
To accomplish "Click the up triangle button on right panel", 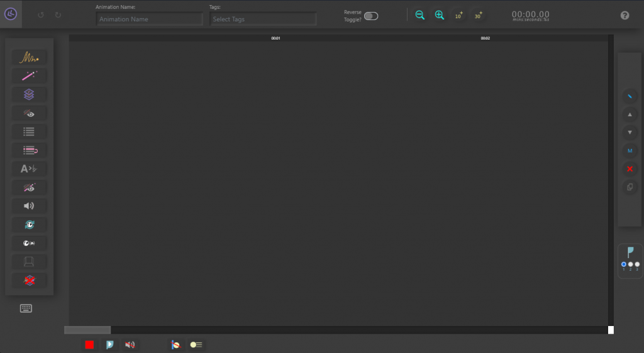I will coord(630,115).
